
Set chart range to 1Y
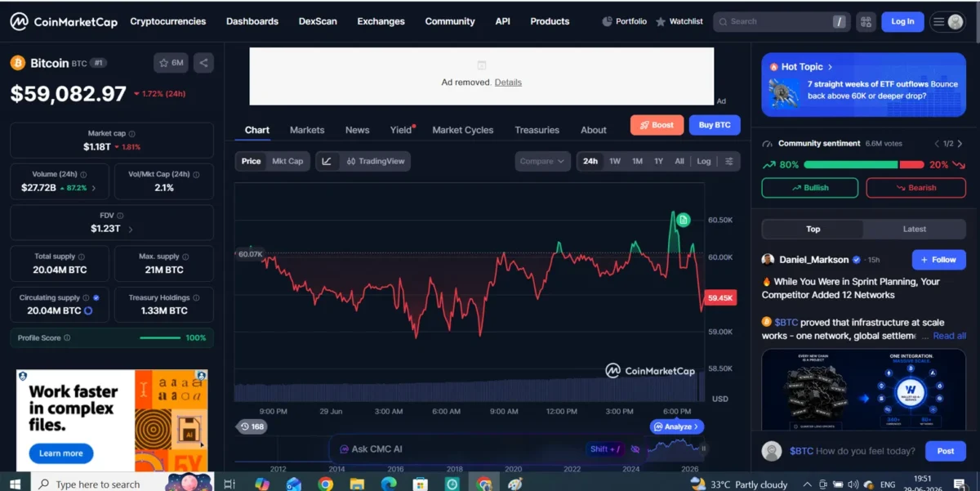click(658, 161)
